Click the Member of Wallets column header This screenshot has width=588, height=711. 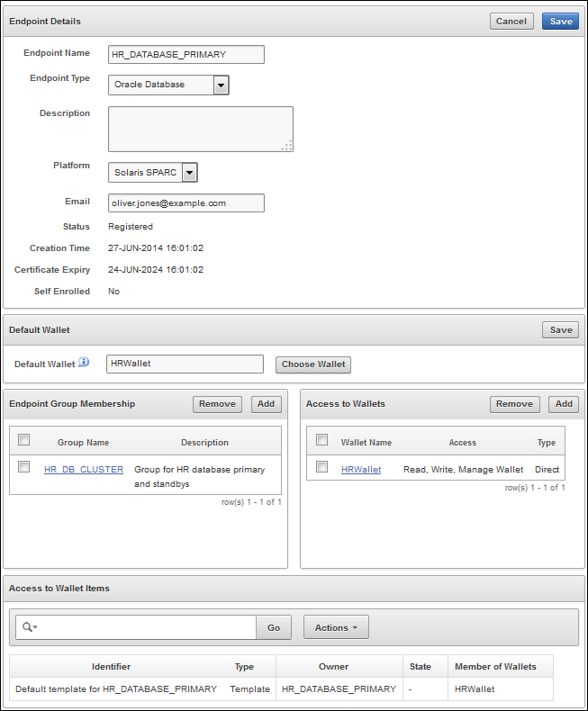(x=495, y=667)
